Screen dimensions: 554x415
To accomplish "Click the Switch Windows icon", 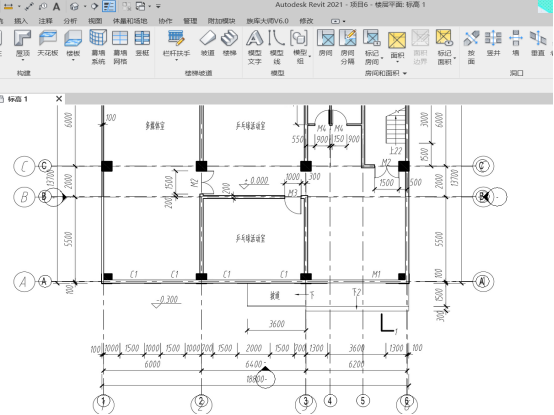I will pyautogui.click(x=140, y=6).
